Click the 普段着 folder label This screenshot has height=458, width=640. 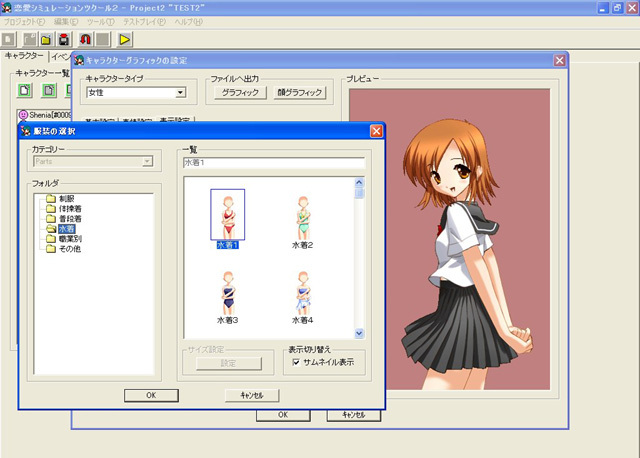point(70,219)
